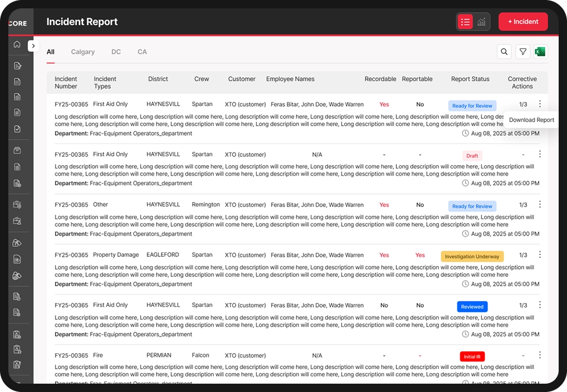Click the Fire incident type cell
The width and height of the screenshot is (567, 392).
point(98,355)
